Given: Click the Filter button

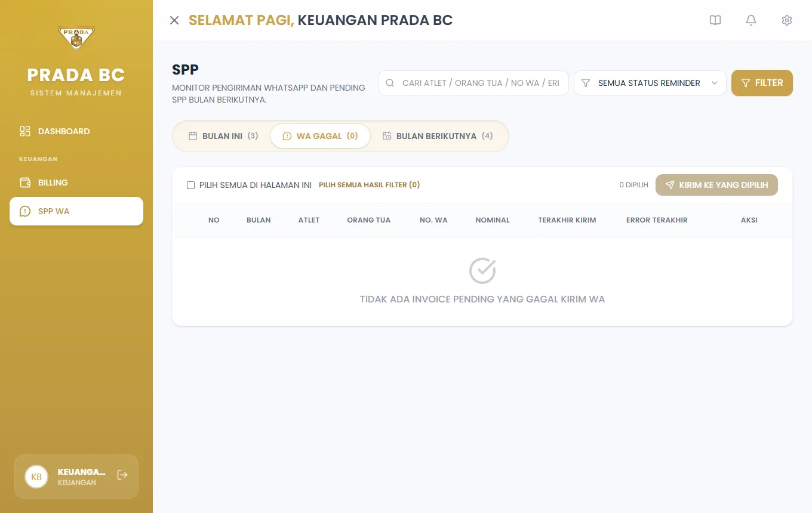Looking at the screenshot, I should pos(762,83).
